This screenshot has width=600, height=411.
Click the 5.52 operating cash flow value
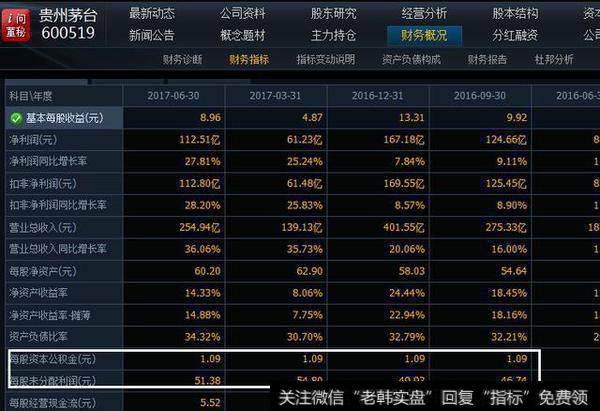210,403
